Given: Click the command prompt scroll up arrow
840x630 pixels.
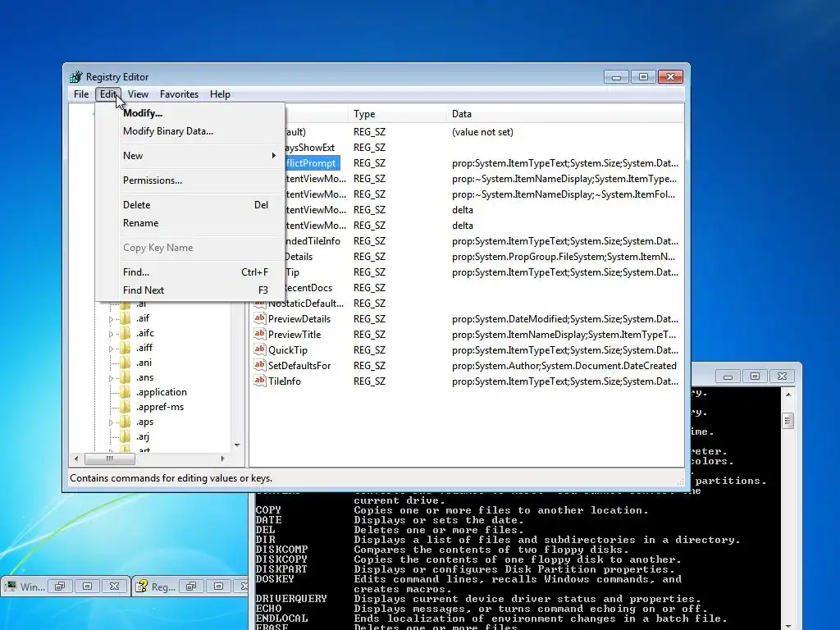Looking at the screenshot, I should click(x=788, y=395).
